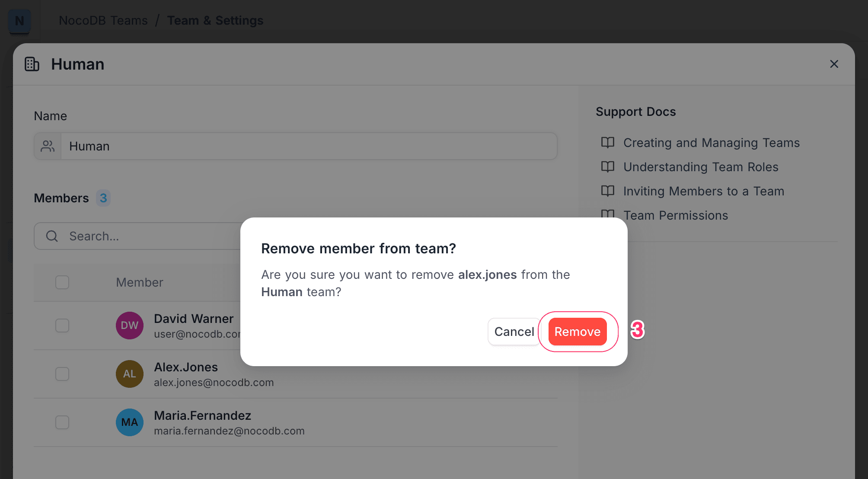The image size is (868, 479).
Task: Confirm removal with the Remove button
Action: tap(577, 332)
